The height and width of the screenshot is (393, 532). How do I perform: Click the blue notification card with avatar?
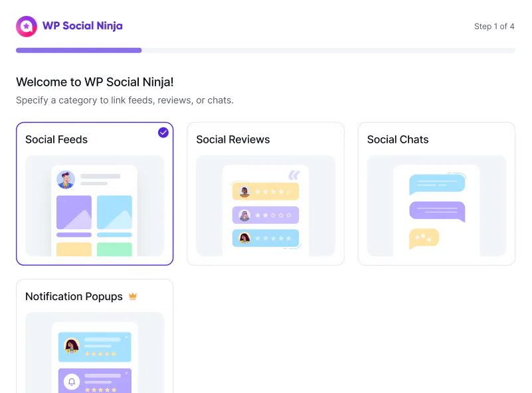coord(95,347)
